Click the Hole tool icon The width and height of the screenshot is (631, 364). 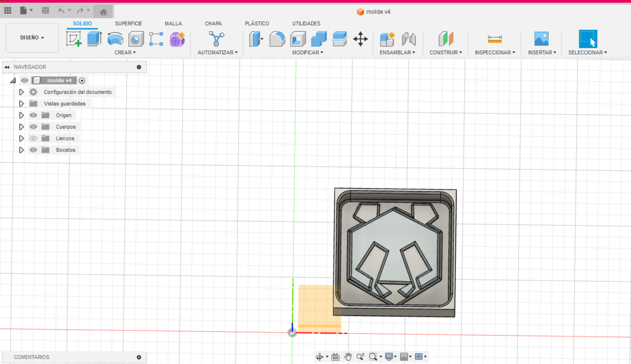point(136,39)
